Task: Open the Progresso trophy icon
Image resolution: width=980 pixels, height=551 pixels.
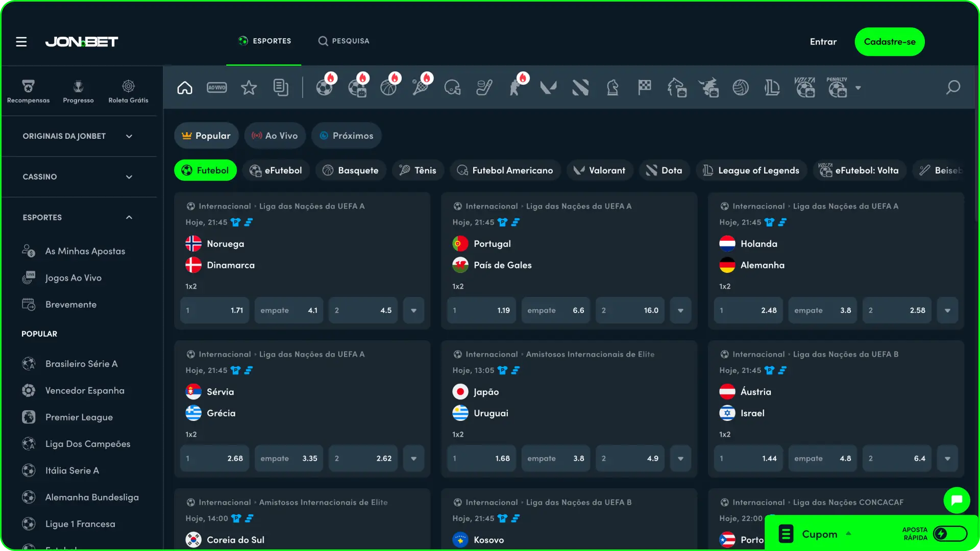Action: point(78,91)
